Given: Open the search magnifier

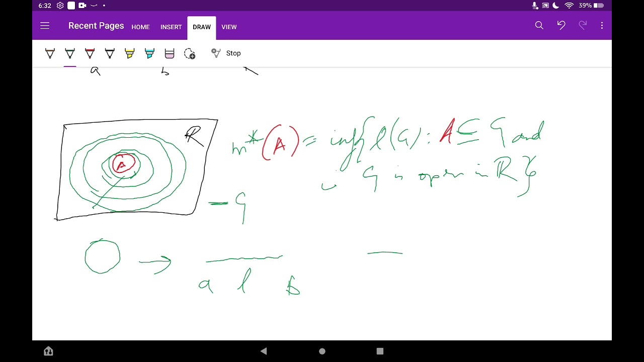Looking at the screenshot, I should 539,25.
